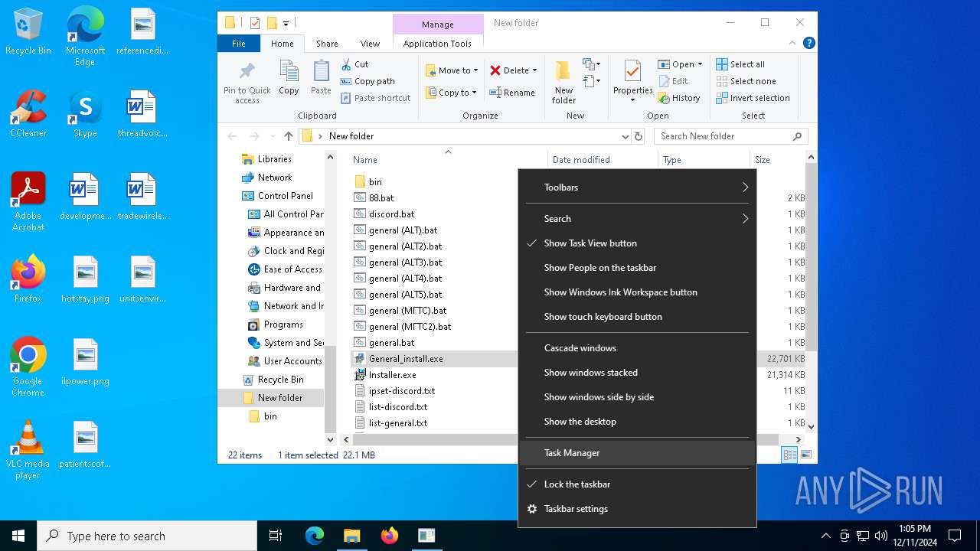
Task: Switch to the Share tab
Action: [327, 44]
